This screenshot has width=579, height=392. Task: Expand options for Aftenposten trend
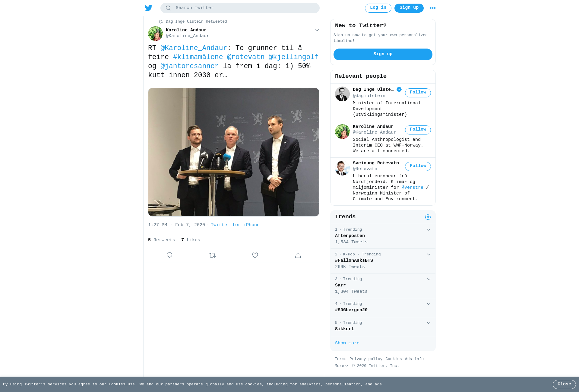(429, 230)
